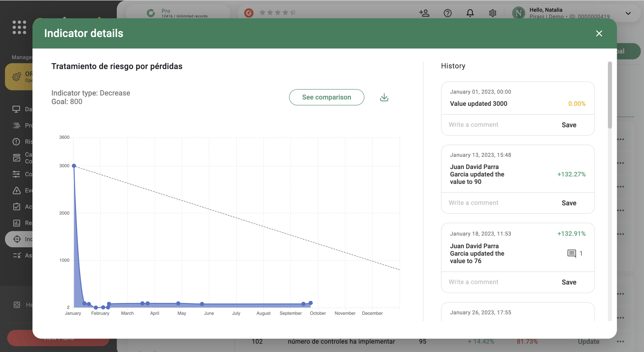Click the invite-user icon in top bar

424,13
